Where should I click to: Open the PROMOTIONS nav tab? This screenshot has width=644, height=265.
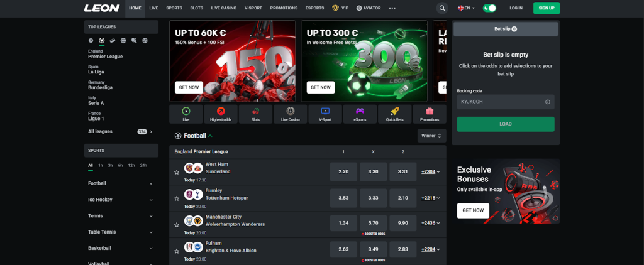pos(284,8)
